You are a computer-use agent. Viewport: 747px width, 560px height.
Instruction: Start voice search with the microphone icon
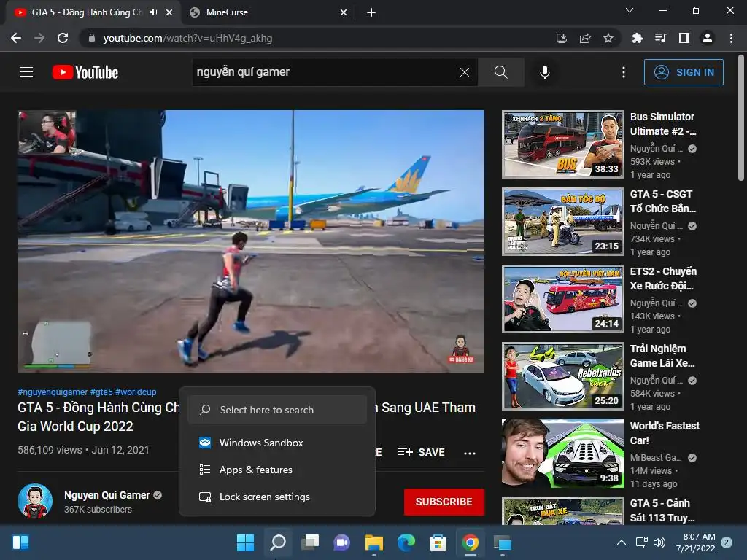[x=544, y=72]
